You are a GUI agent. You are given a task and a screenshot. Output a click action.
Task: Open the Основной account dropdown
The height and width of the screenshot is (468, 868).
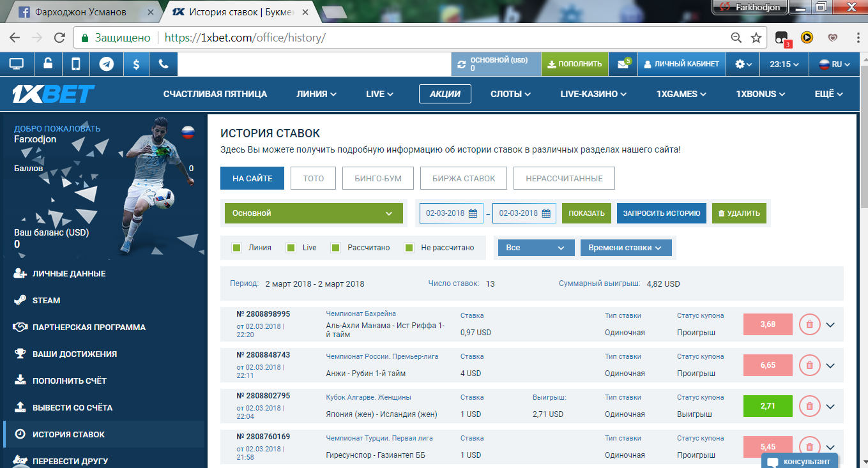pyautogui.click(x=314, y=213)
